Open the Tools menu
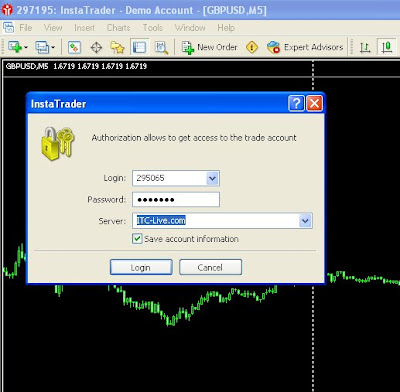Viewport: 400px width, 392px height. [x=153, y=28]
